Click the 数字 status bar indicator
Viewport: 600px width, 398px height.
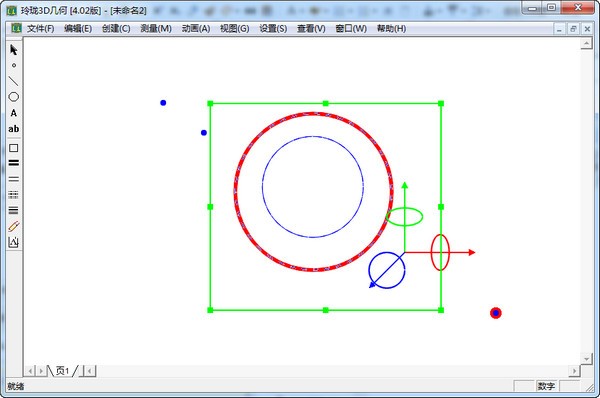[x=546, y=386]
